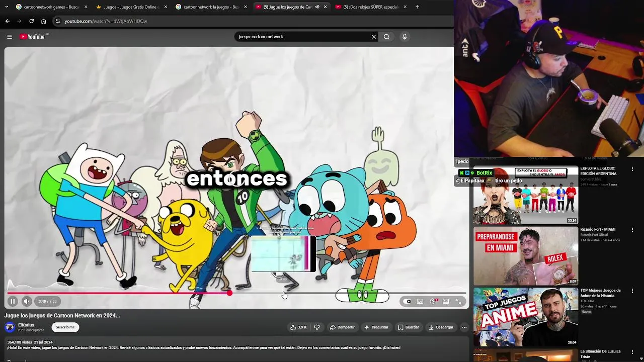The image size is (644, 362).
Task: Select the 'Jugue los juegos de Car' tab
Action: [x=284, y=7]
